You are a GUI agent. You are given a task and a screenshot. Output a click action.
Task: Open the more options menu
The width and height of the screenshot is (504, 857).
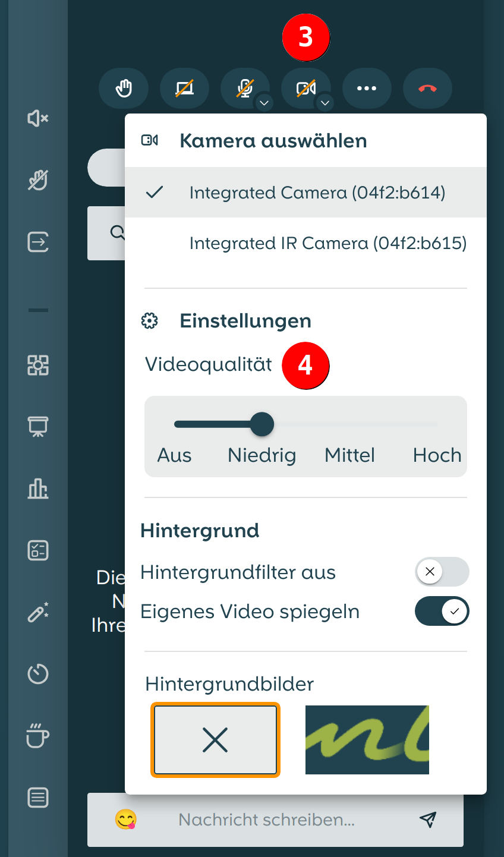(x=367, y=88)
